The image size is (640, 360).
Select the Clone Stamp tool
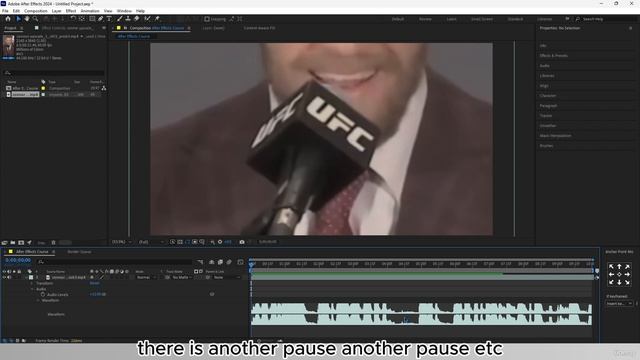pyautogui.click(x=128, y=19)
